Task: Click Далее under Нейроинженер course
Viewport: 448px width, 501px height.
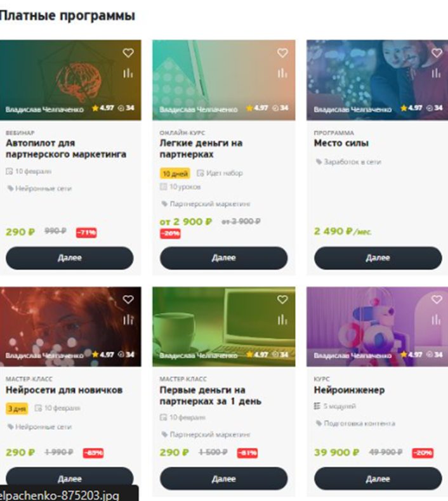Action: (x=378, y=479)
